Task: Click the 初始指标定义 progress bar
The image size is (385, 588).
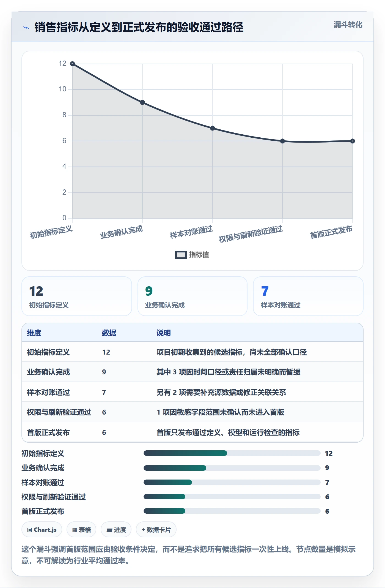Action: coord(232,453)
